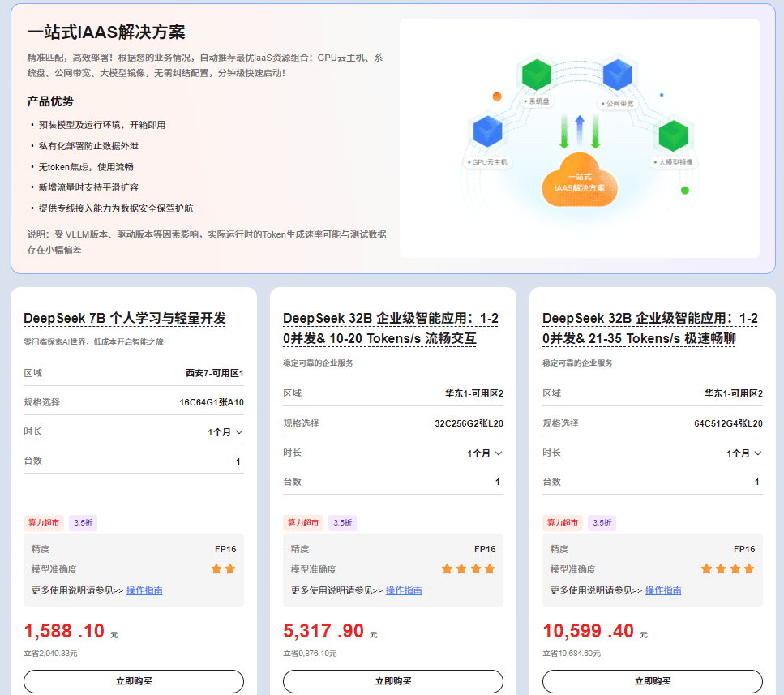Click the 西安7-可用区1 region value
784x695 pixels.
[x=215, y=373]
